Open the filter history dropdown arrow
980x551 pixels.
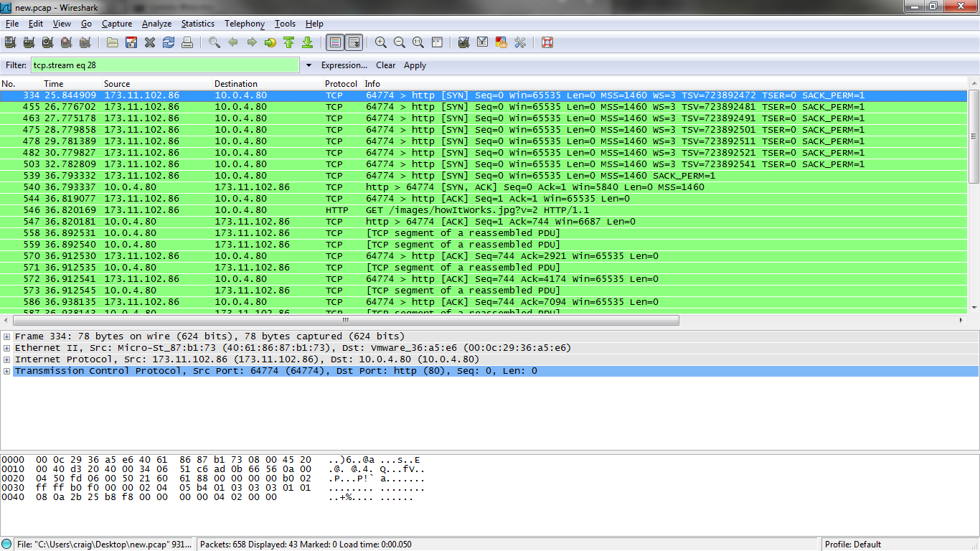(308, 65)
